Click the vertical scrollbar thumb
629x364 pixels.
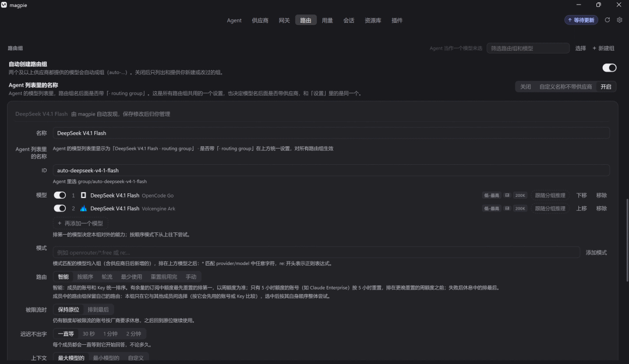tap(627, 240)
